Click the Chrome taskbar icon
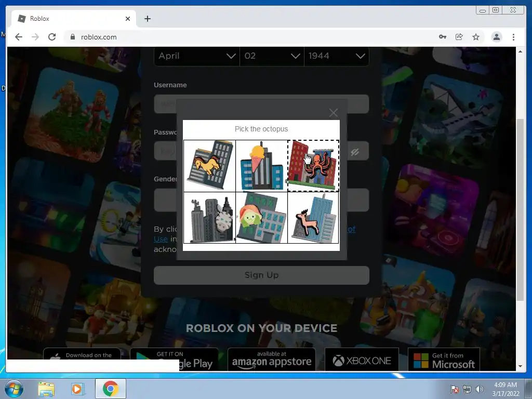This screenshot has width=532, height=399. tap(110, 389)
